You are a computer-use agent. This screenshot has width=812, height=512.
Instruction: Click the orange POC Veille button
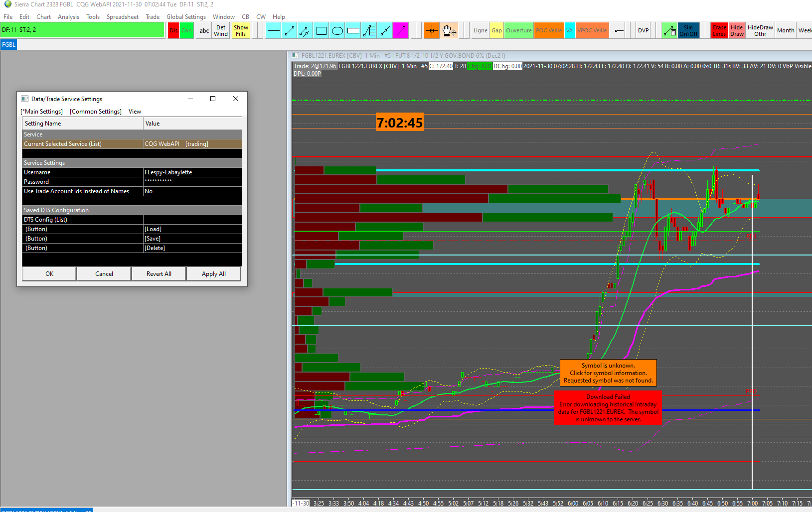(549, 31)
